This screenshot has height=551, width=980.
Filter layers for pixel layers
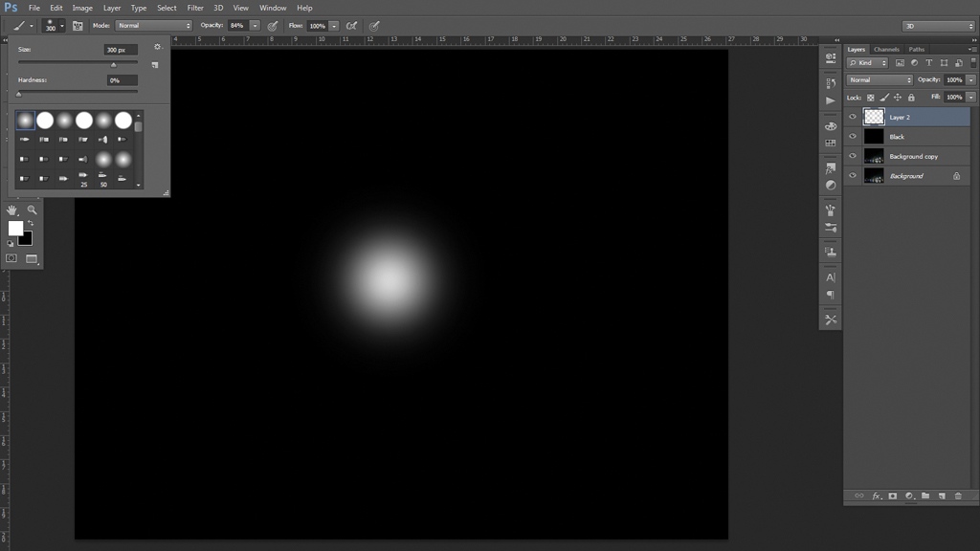(900, 63)
